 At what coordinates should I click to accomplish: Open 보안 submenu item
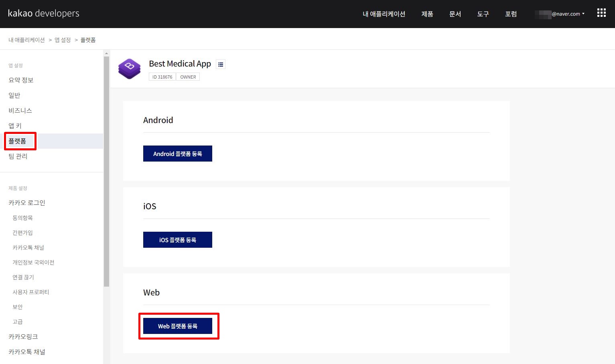[x=18, y=307]
